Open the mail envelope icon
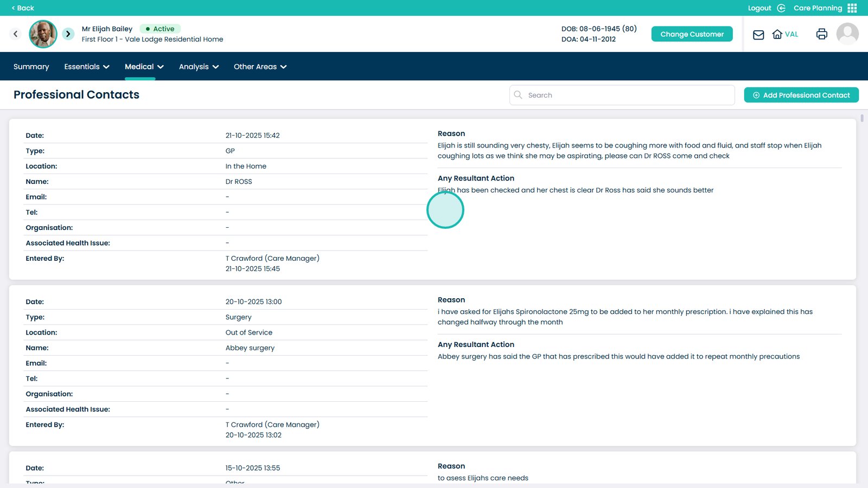The image size is (868, 488). click(x=758, y=35)
